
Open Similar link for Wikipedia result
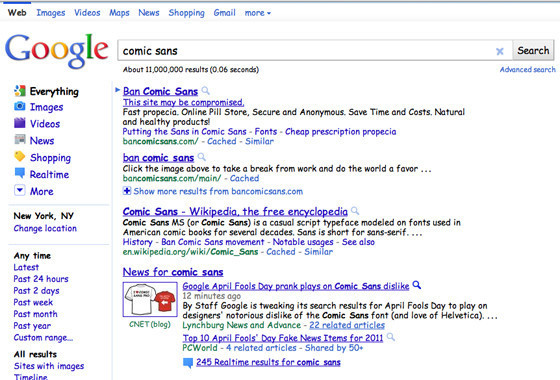pos(318,252)
